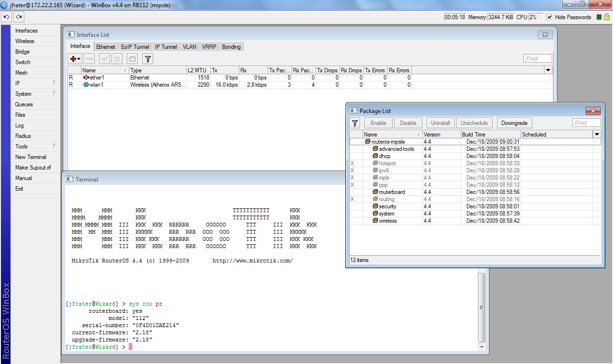613x364 pixels.
Task: Click the undo arrow icon
Action: click(x=6, y=17)
